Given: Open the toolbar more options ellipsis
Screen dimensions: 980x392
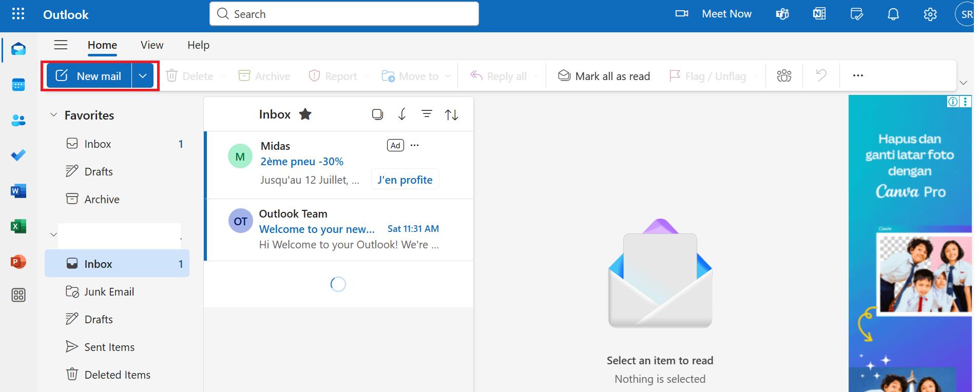Looking at the screenshot, I should [x=858, y=76].
